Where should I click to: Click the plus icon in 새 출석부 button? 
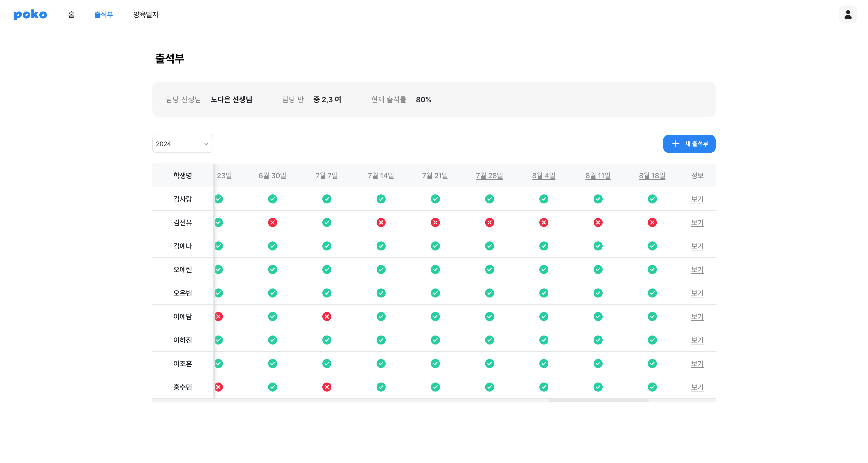[x=675, y=144]
